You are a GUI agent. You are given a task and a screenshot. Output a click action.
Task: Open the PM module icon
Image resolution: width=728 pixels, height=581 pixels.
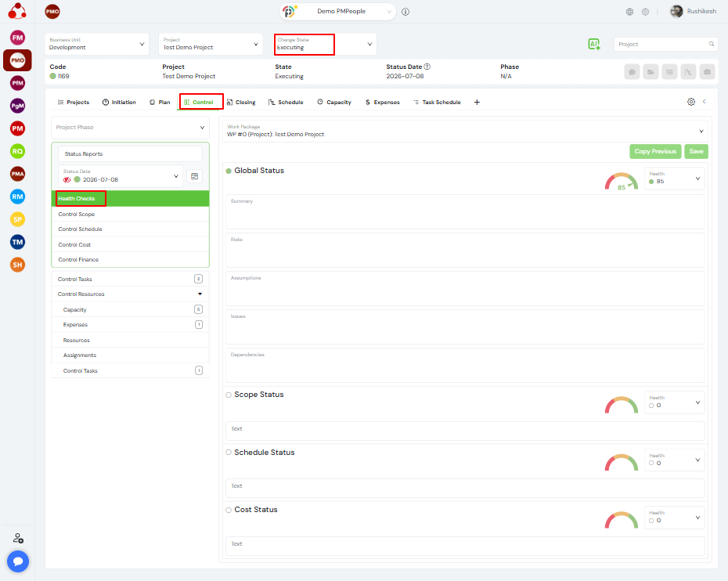point(18,128)
